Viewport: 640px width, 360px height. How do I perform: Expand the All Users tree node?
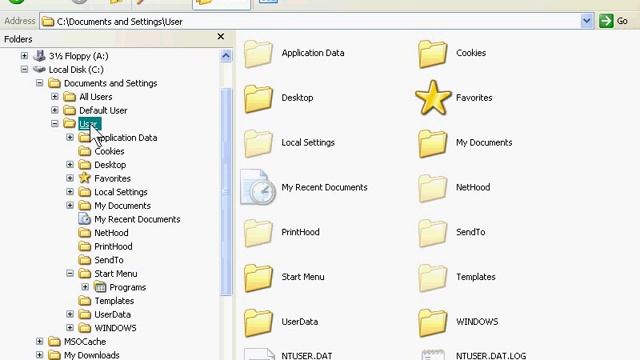[x=55, y=96]
